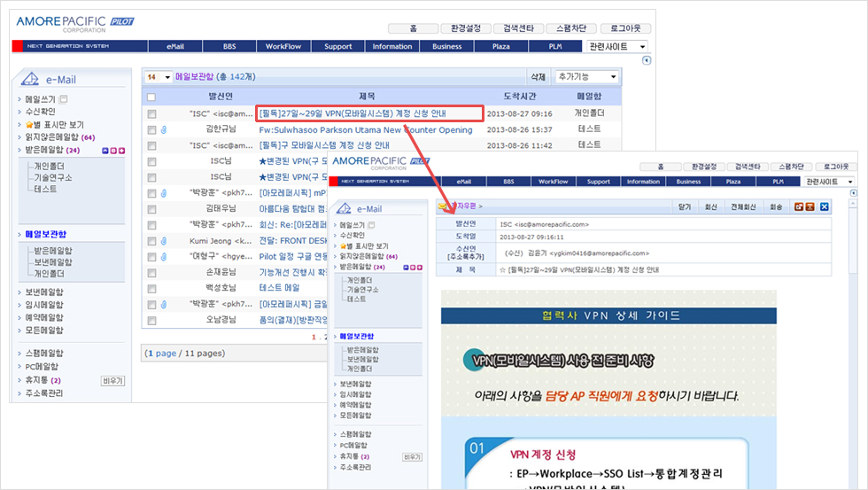Open the Support menu in front window

tap(599, 182)
